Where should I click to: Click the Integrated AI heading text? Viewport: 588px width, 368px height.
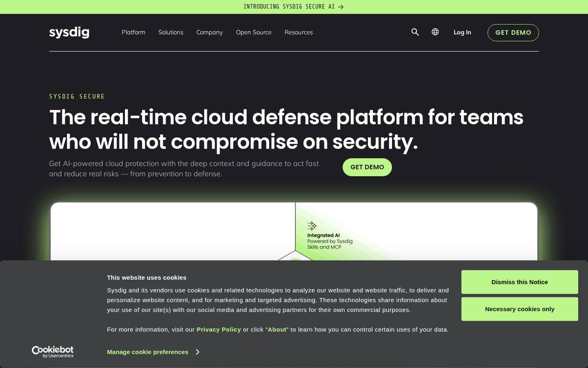323,236
